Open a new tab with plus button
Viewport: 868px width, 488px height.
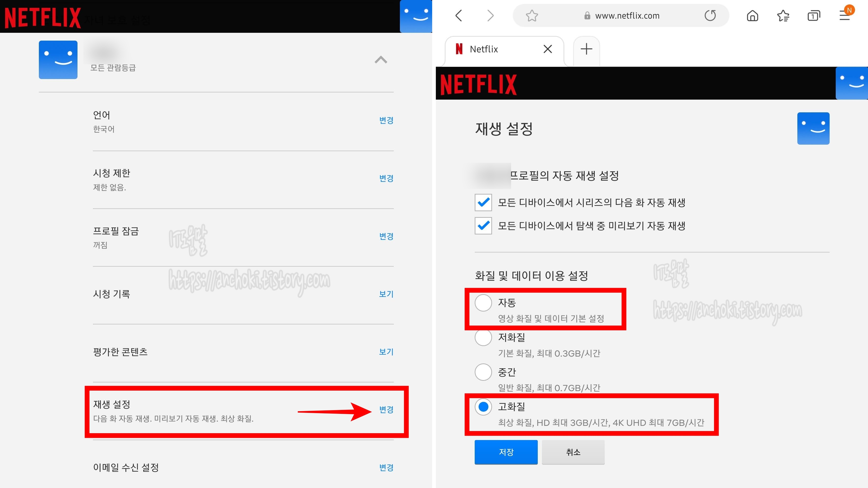(586, 49)
